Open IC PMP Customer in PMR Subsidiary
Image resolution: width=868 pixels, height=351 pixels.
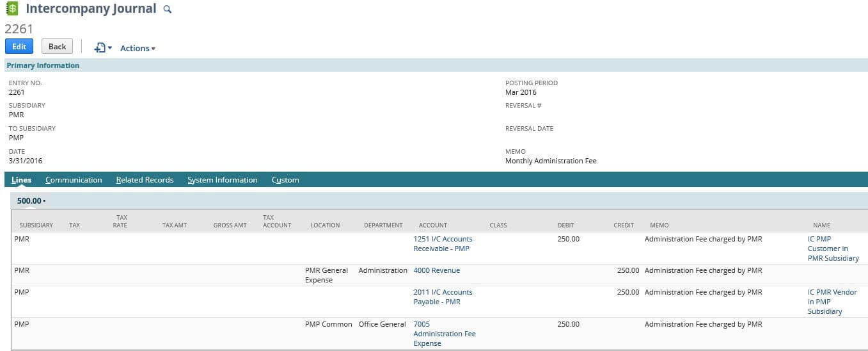(x=833, y=249)
